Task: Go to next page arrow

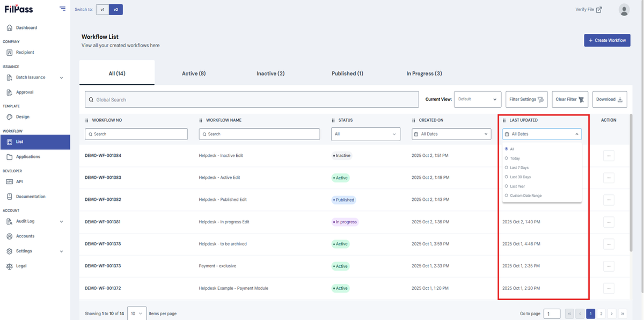Action: coord(612,314)
